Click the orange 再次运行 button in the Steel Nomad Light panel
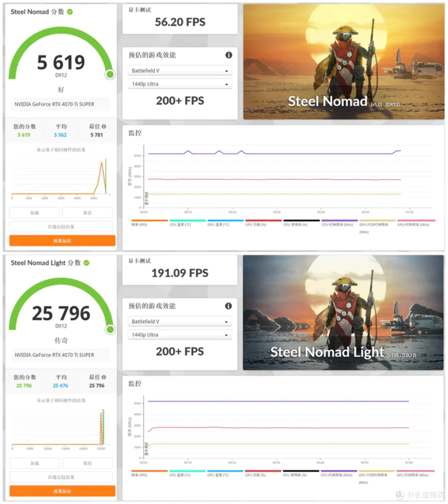The width and height of the screenshot is (448, 504). coord(62,491)
